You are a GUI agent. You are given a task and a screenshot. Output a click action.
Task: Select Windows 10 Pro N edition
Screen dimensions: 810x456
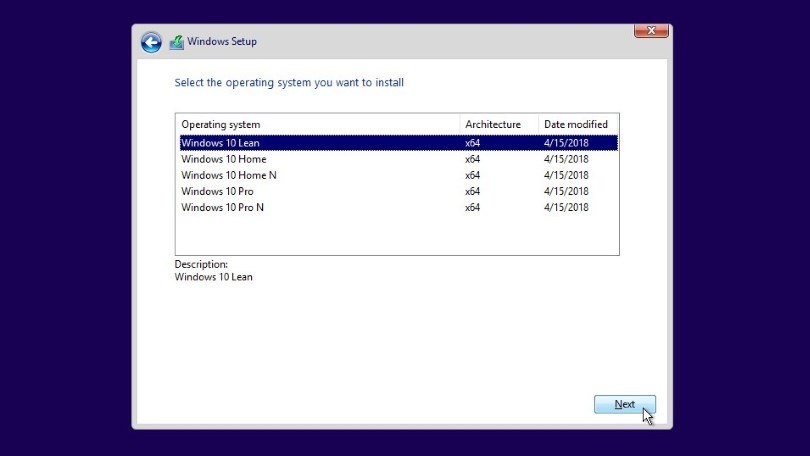[x=222, y=207]
